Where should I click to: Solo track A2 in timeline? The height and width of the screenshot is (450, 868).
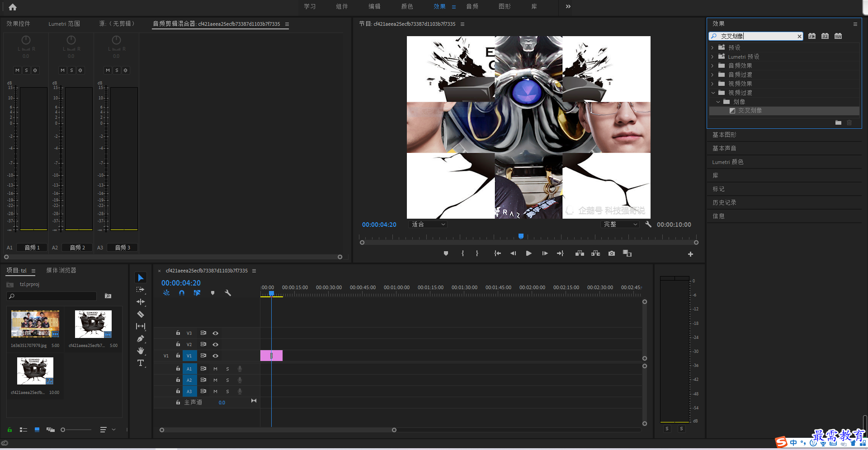pos(227,380)
